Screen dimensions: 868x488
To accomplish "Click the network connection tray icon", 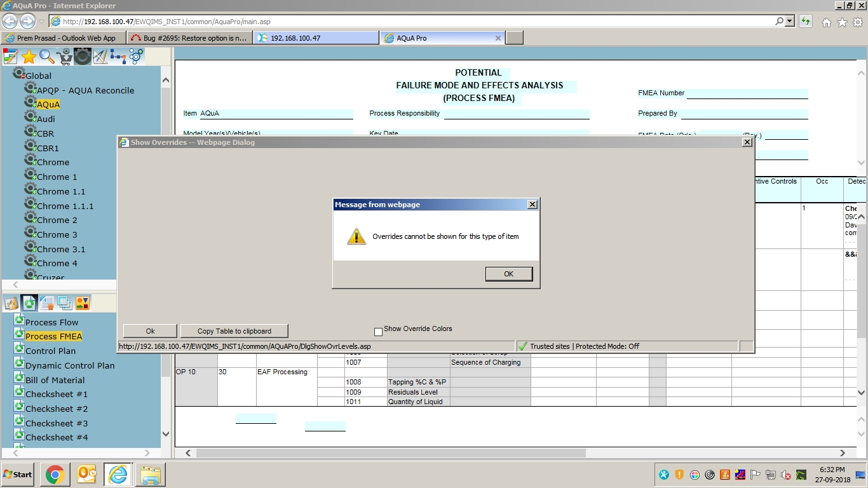I will coord(771,475).
